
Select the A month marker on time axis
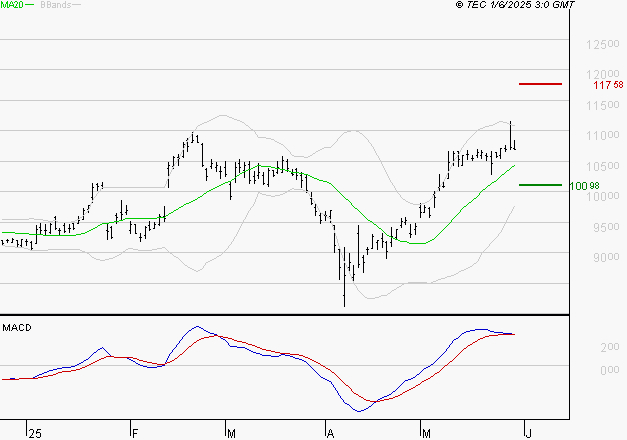click(x=330, y=434)
